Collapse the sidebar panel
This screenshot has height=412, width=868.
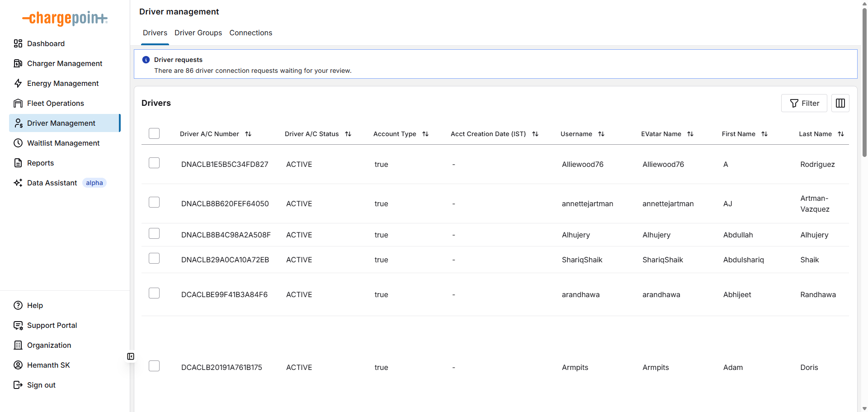coord(131,356)
